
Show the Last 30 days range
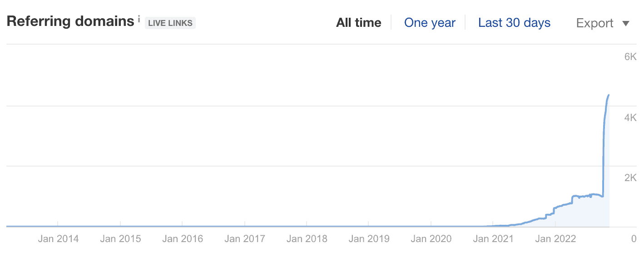coord(514,23)
